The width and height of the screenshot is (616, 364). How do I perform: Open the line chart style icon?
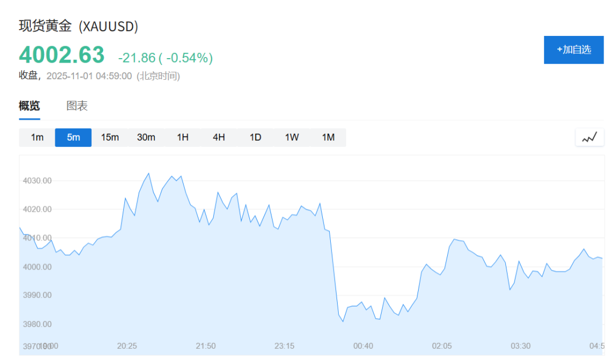tap(589, 137)
